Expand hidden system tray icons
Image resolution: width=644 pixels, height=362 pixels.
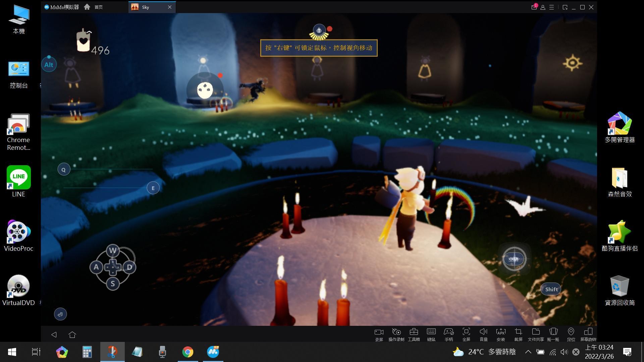click(528, 352)
